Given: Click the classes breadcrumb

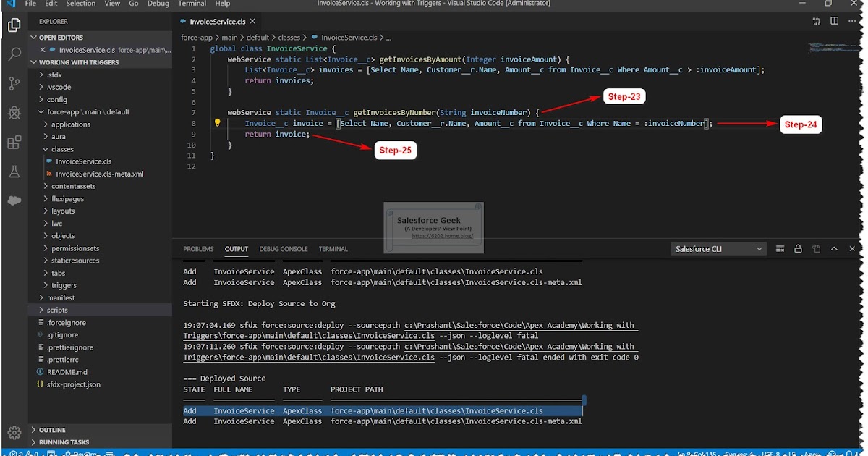Looking at the screenshot, I should 289,38.
